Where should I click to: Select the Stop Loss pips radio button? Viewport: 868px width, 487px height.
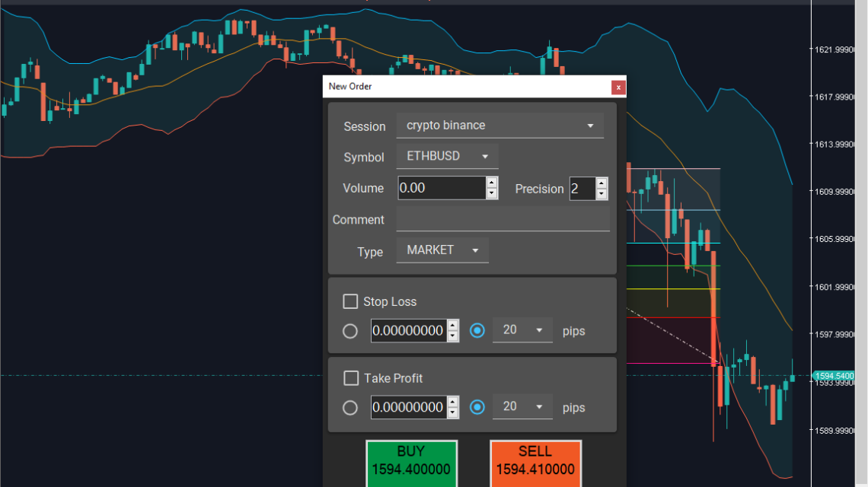coord(477,330)
